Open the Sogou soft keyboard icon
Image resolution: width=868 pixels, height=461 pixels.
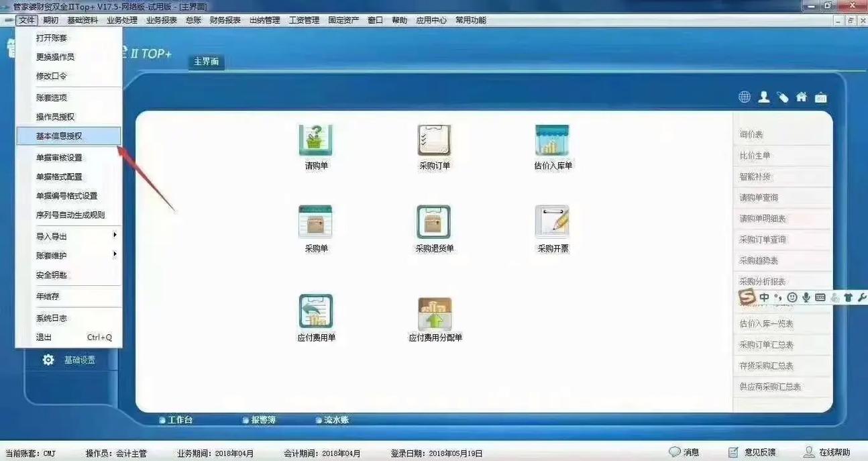[820, 297]
